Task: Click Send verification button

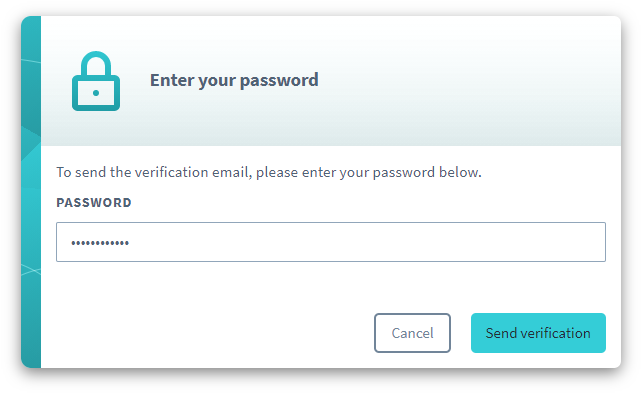Action: pyautogui.click(x=538, y=333)
